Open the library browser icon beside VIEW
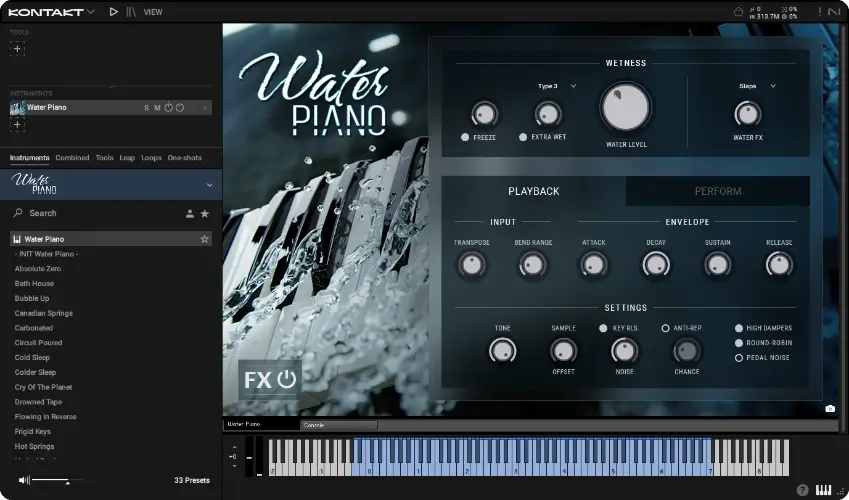 pos(131,12)
